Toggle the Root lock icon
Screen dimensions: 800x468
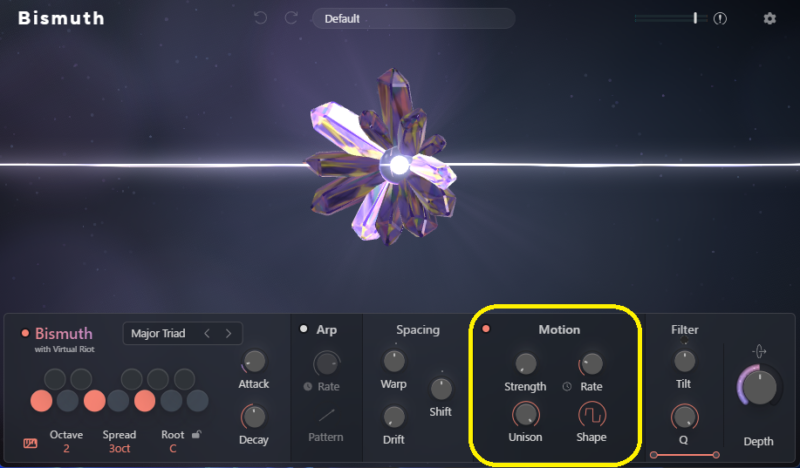[x=196, y=434]
